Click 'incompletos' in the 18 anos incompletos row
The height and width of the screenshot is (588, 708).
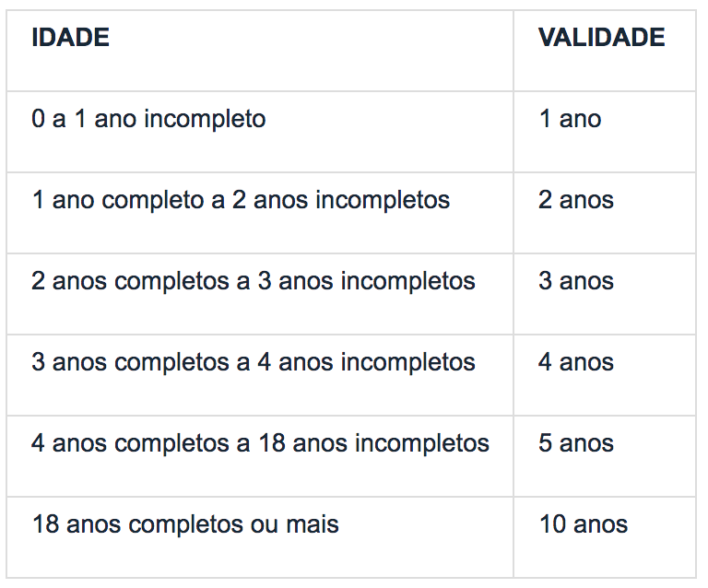tap(422, 443)
